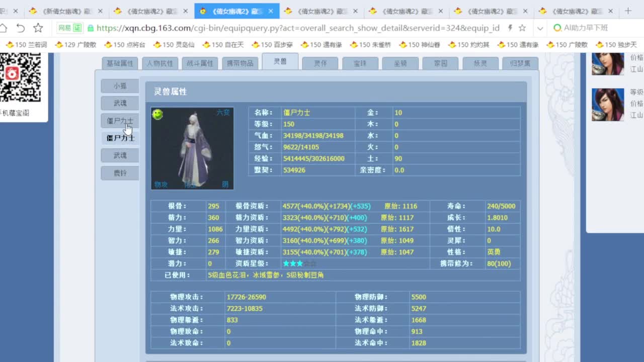Image resolution: width=644 pixels, height=362 pixels.
Task: Open the 129 广陵散 bookmark icon
Action: tap(59, 45)
